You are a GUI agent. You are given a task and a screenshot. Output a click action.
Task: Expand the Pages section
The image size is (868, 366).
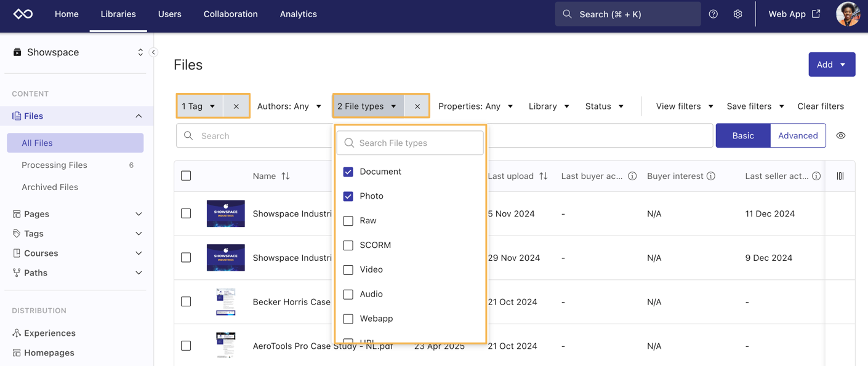click(139, 214)
